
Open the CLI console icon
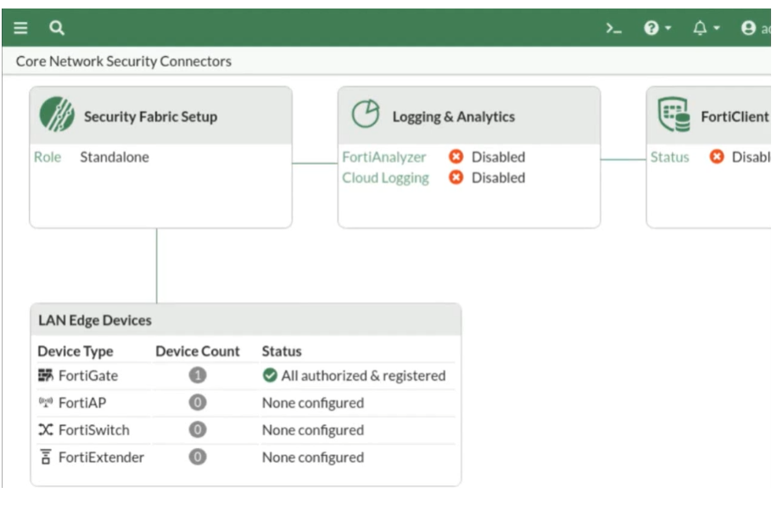pos(613,28)
